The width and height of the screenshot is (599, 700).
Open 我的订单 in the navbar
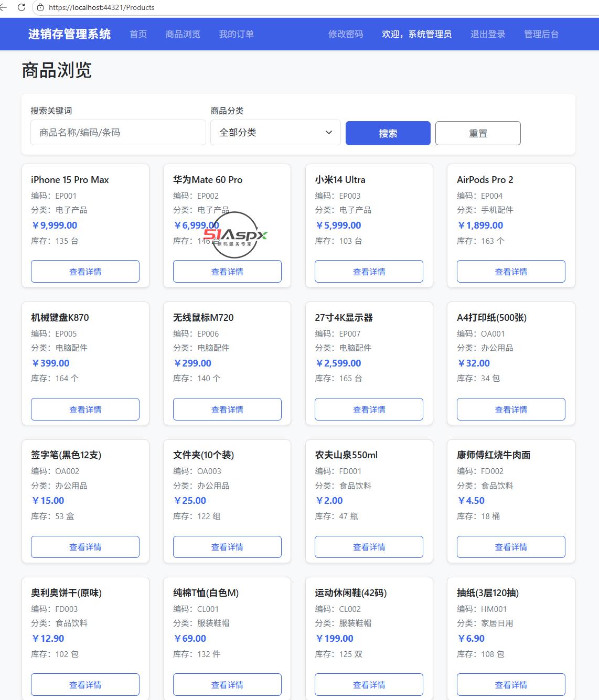pyautogui.click(x=237, y=34)
